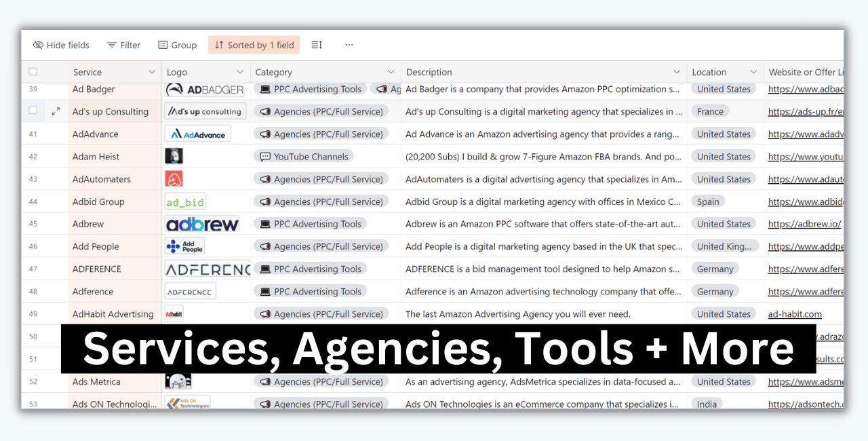
Task: Click PPC Advertising Tools tag in Ad Badger row
Action: point(311,89)
